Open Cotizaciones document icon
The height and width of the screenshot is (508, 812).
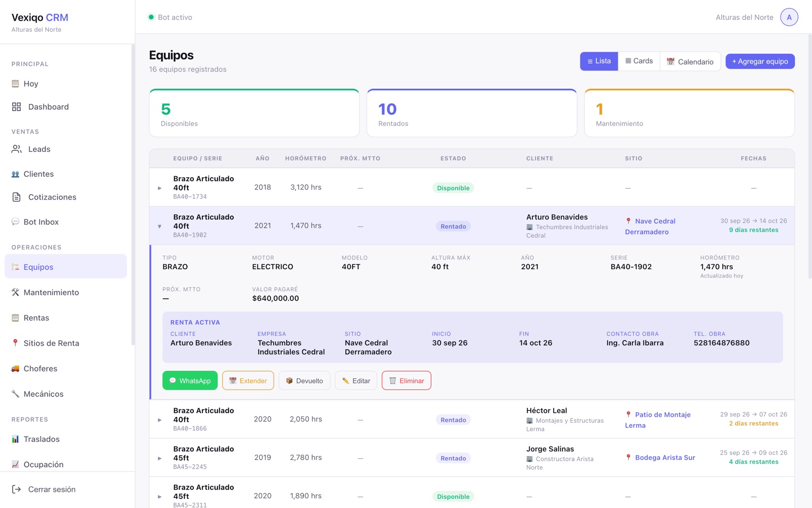click(17, 197)
